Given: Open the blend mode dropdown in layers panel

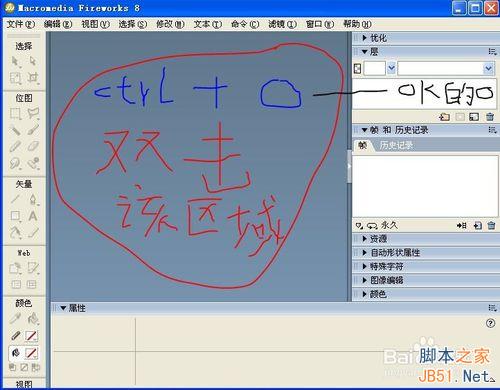Looking at the screenshot, I should 446,68.
